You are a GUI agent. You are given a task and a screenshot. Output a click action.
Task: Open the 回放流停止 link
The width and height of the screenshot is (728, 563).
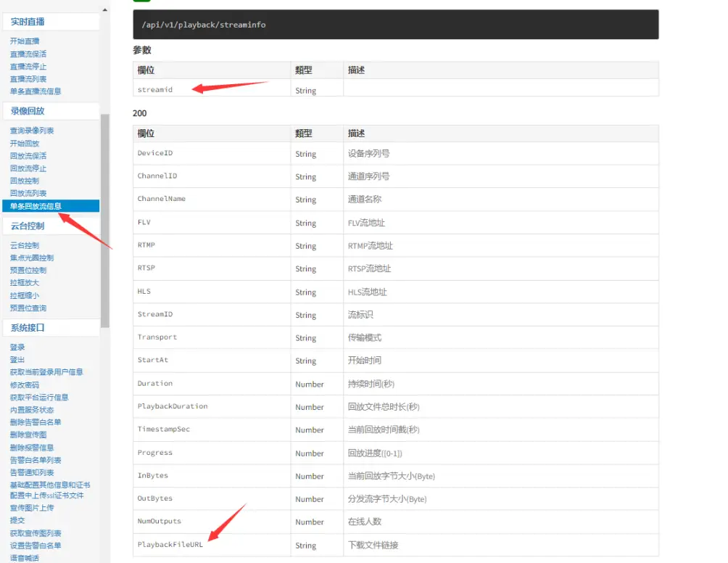tap(28, 168)
